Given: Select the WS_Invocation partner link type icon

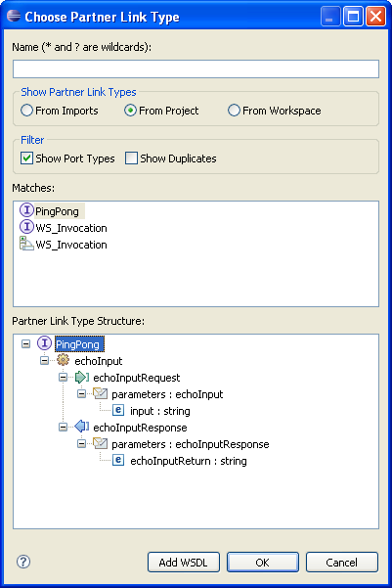Looking at the screenshot, I should coord(26,244).
